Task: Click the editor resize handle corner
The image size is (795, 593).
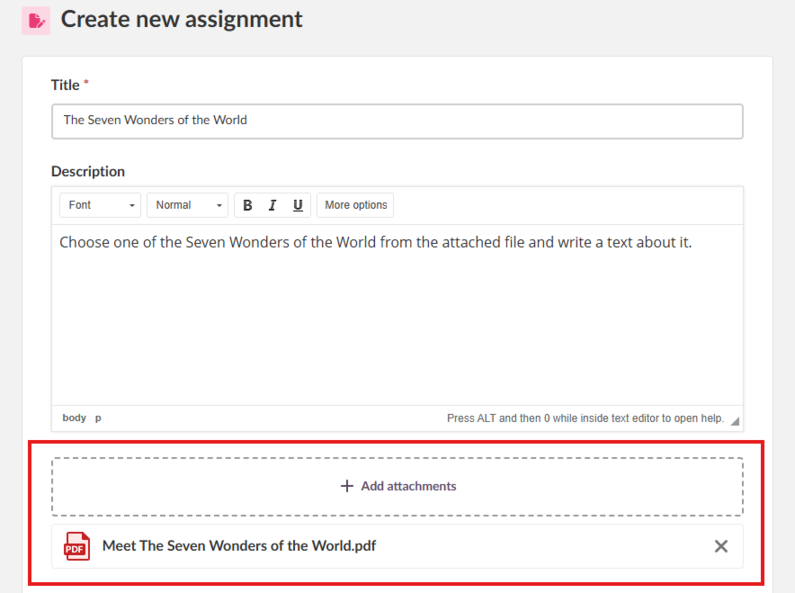Action: [735, 421]
